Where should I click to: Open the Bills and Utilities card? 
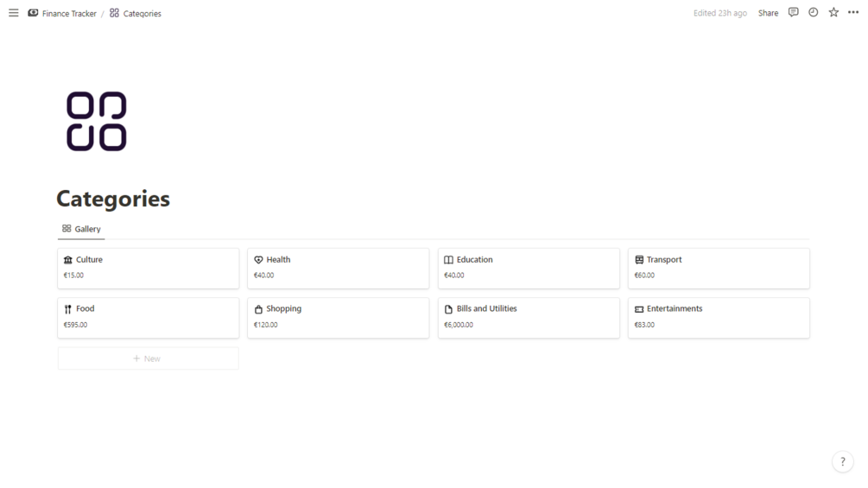tap(529, 318)
